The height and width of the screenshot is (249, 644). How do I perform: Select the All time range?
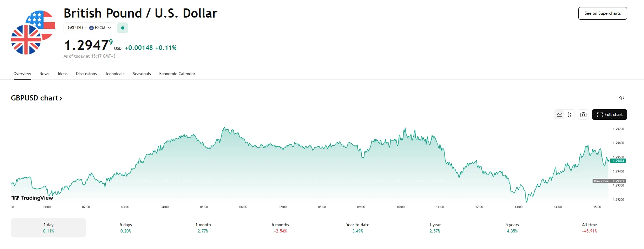[589, 228]
